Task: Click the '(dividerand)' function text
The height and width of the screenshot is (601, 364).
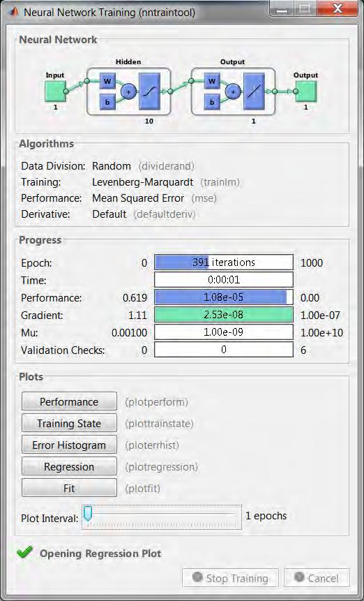Action: pyautogui.click(x=166, y=166)
